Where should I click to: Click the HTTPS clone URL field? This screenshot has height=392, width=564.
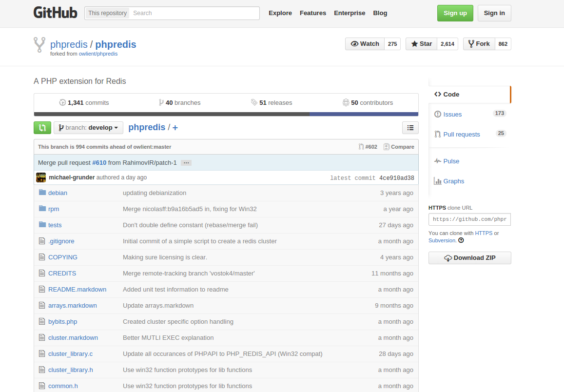(469, 219)
